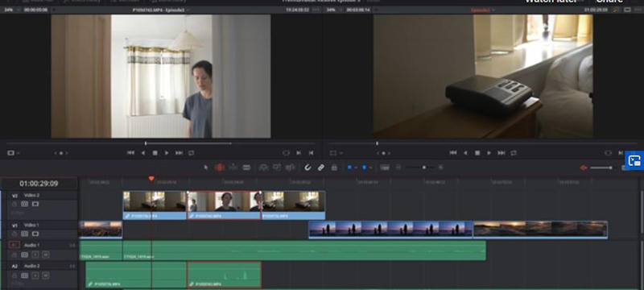Lock the Video 2 track
The height and width of the screenshot is (290, 644).
(x=14, y=204)
